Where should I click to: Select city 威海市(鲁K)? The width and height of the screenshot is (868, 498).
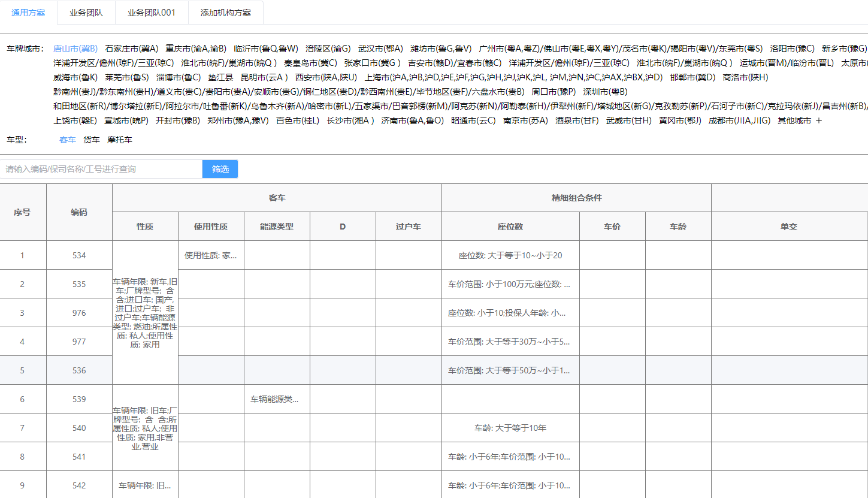(x=75, y=77)
